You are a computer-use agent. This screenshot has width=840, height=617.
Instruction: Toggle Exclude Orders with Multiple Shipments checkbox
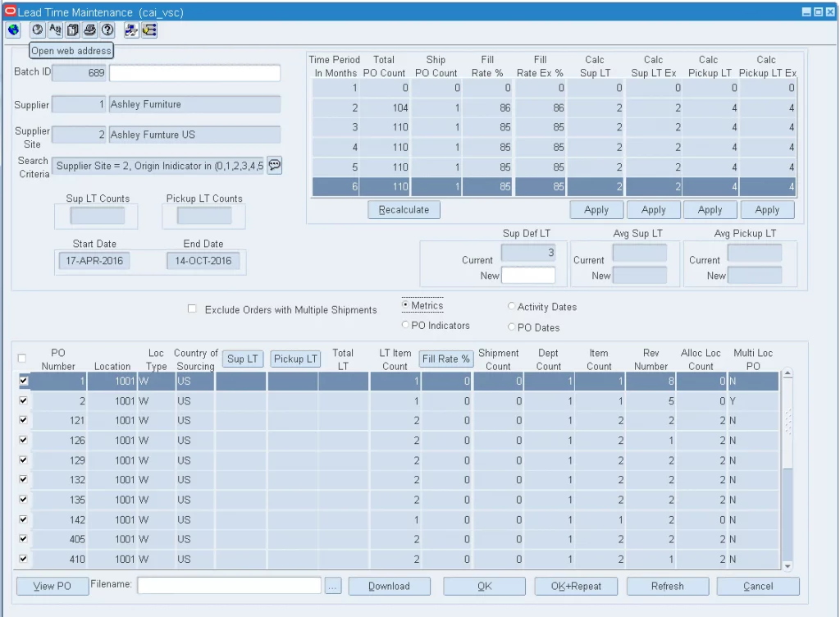[192, 308]
